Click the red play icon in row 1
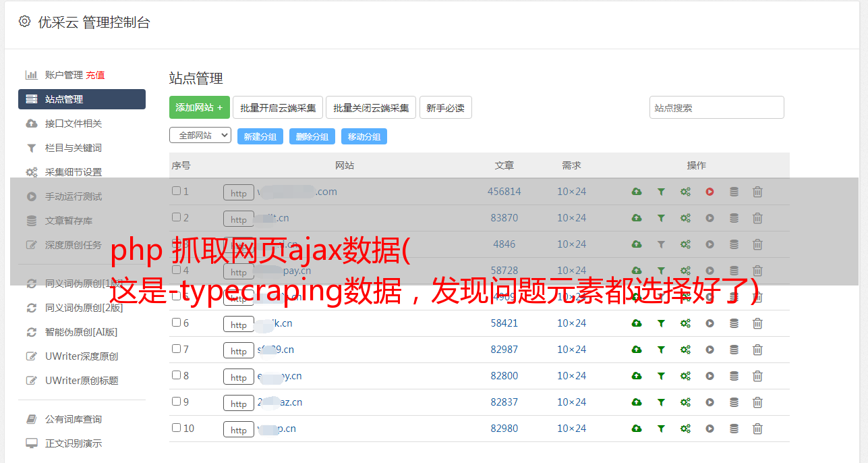This screenshot has height=463, width=868. pyautogui.click(x=710, y=192)
